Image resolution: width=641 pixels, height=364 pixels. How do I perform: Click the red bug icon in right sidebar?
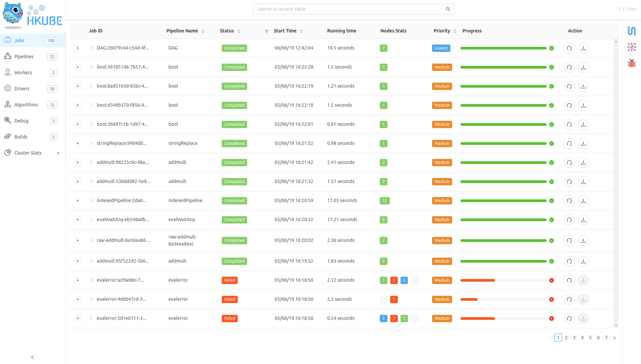tap(632, 63)
